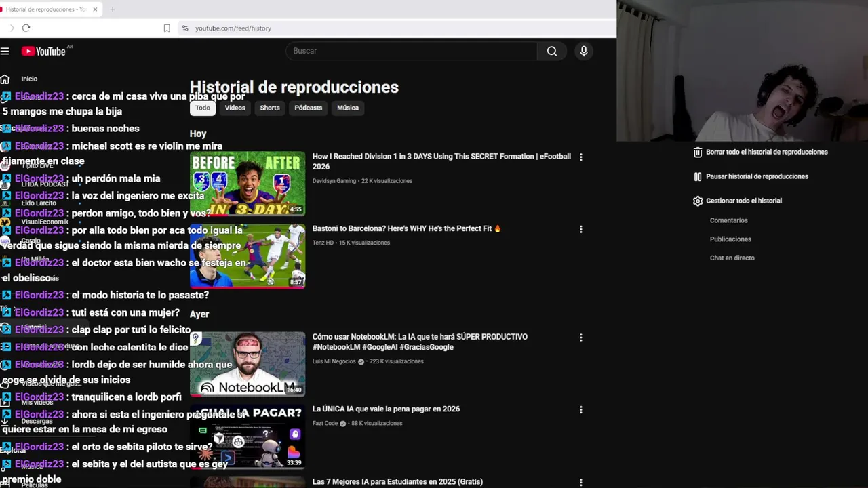Start voice search with microphone icon
This screenshot has width=868, height=488.
click(x=583, y=51)
